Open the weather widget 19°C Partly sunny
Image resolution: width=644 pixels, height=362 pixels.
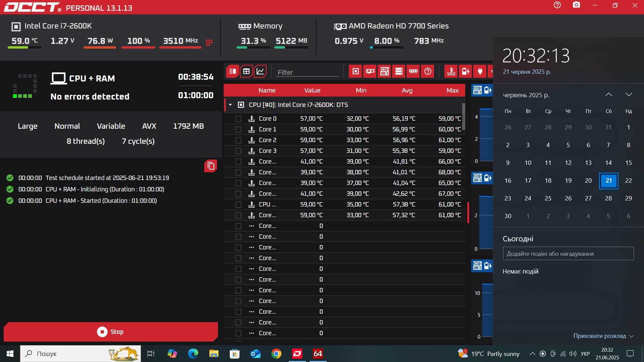tap(488, 354)
